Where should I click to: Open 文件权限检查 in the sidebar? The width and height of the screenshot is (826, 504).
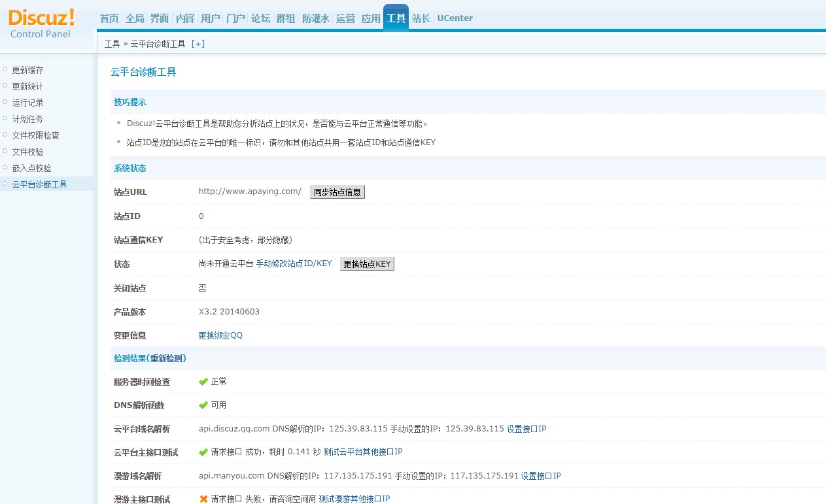point(36,135)
